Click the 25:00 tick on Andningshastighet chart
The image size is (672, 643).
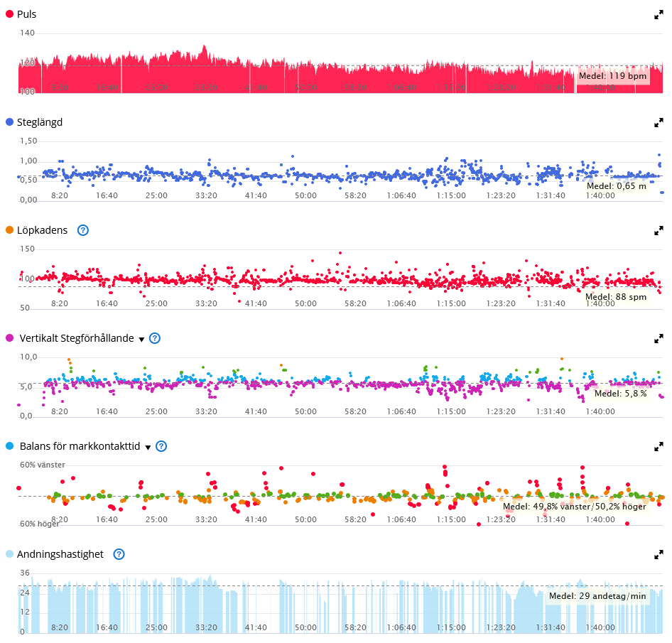click(x=156, y=628)
